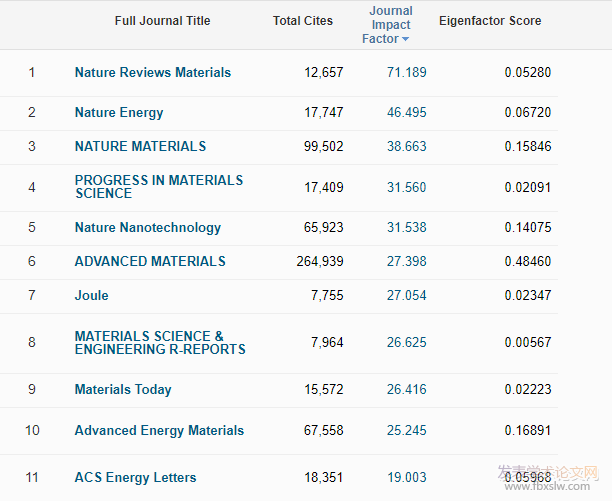Click rank number 11 for ACS Energy Letters

(32, 478)
